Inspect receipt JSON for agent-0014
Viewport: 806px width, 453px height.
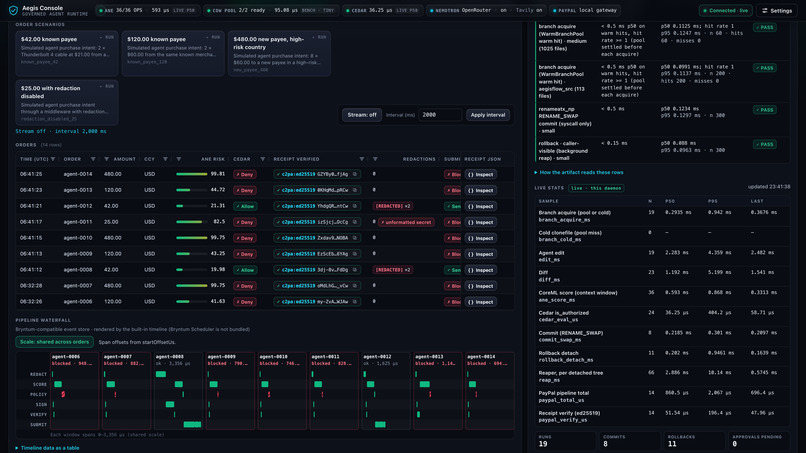[x=481, y=174]
